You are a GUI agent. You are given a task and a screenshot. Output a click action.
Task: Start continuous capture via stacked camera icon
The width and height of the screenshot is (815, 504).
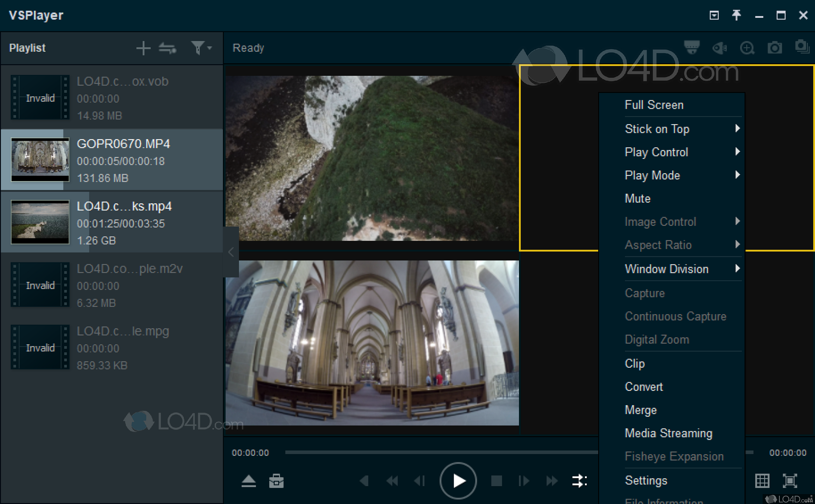(x=802, y=47)
